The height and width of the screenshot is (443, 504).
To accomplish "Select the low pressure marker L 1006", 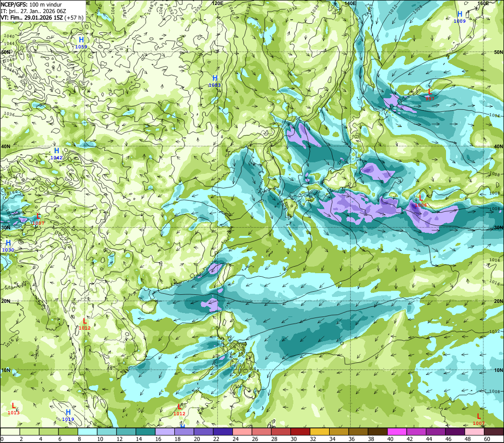I will pos(421,201).
